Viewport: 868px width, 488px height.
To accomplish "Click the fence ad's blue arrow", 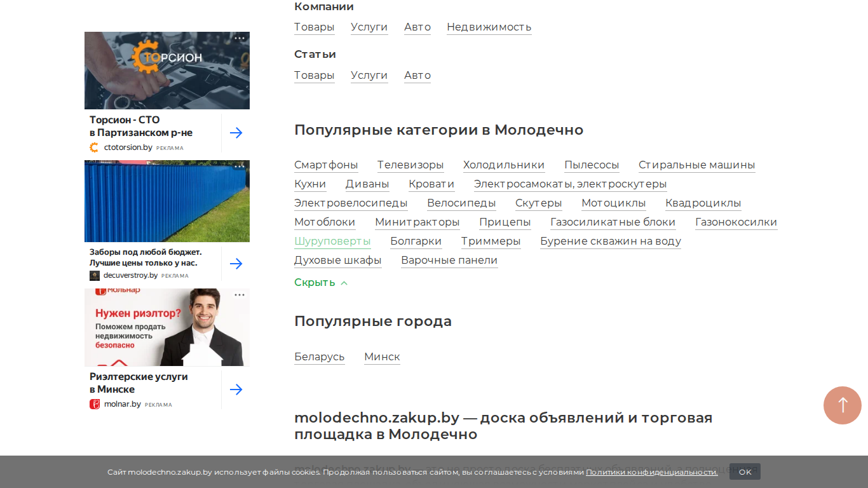I will pos(236,264).
